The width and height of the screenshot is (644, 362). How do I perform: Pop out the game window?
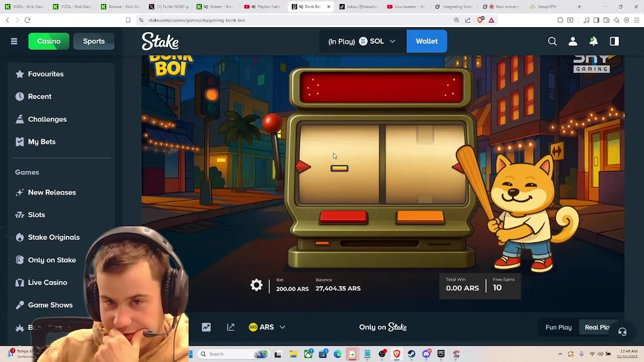point(231,327)
